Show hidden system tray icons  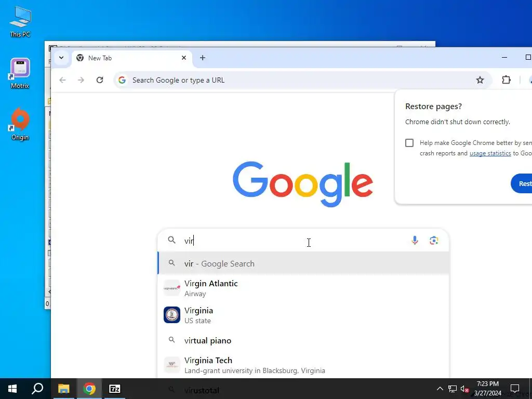coord(440,389)
